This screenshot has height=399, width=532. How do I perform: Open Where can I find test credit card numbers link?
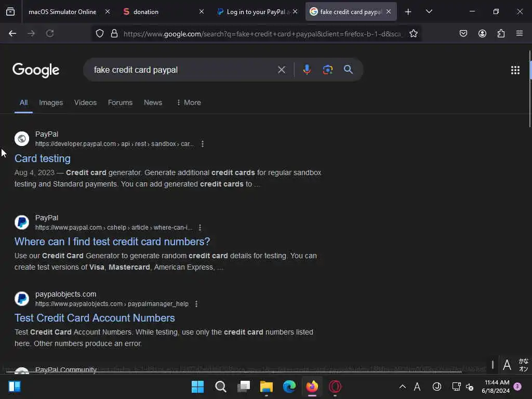[112, 242]
